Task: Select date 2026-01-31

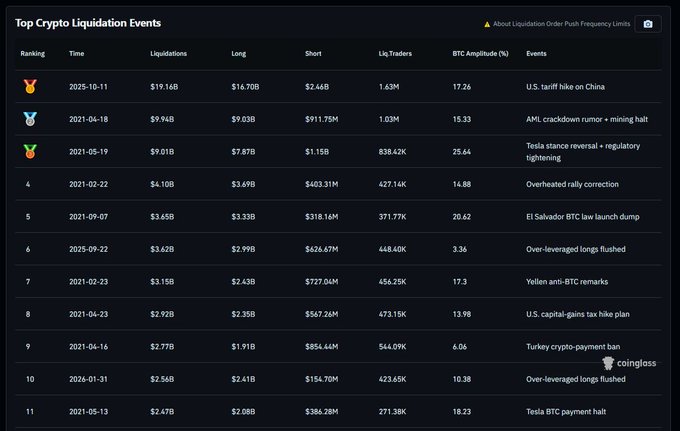Action: pyautogui.click(x=88, y=379)
